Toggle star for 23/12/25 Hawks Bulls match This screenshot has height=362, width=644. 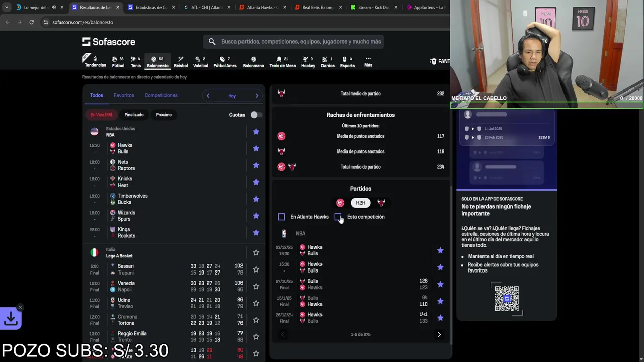[440, 250]
